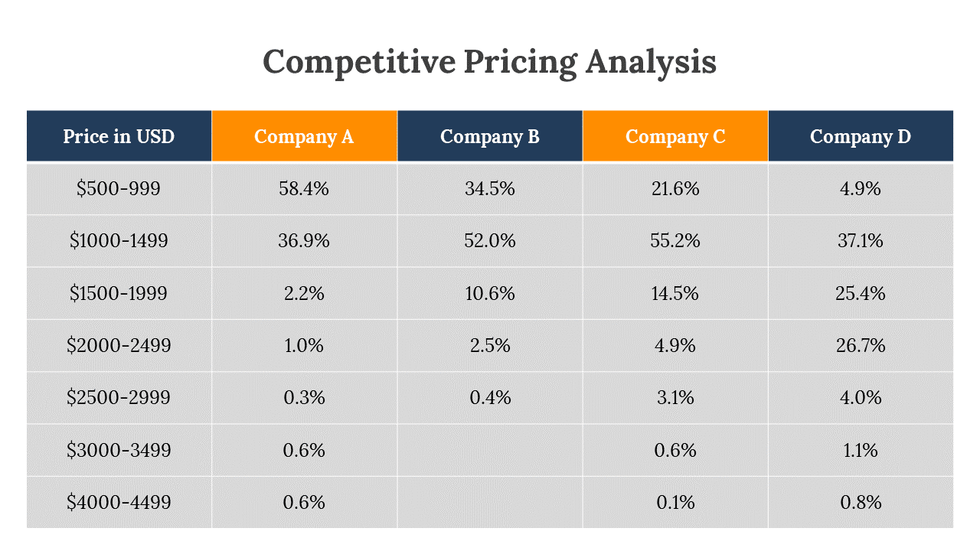Click the $1500-1999 price range cell
Screen dimensions: 980x551
[x=119, y=293]
